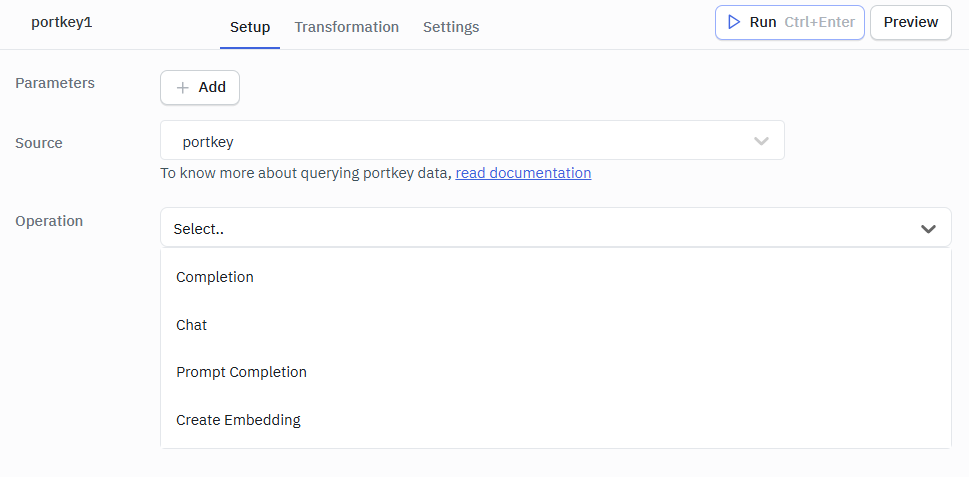Screen dimensions: 969x477
Task: Click the Operation Select.. combo box
Action: point(556,227)
